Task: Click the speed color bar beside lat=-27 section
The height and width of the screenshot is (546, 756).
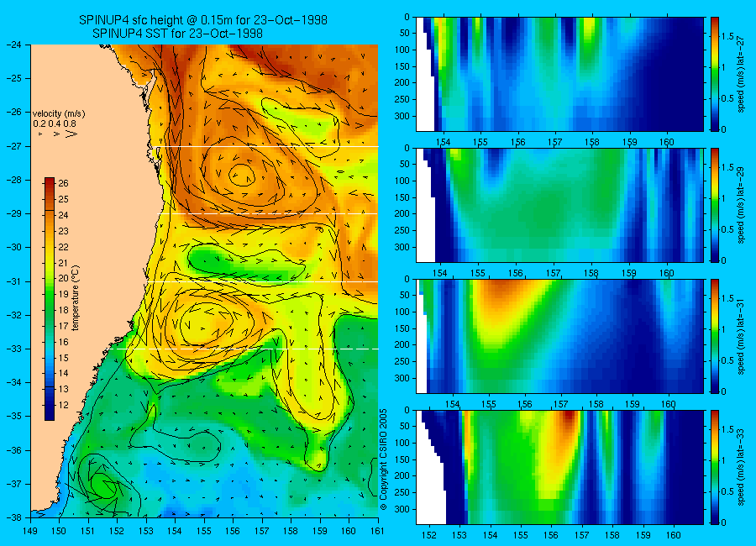Action: (715, 74)
